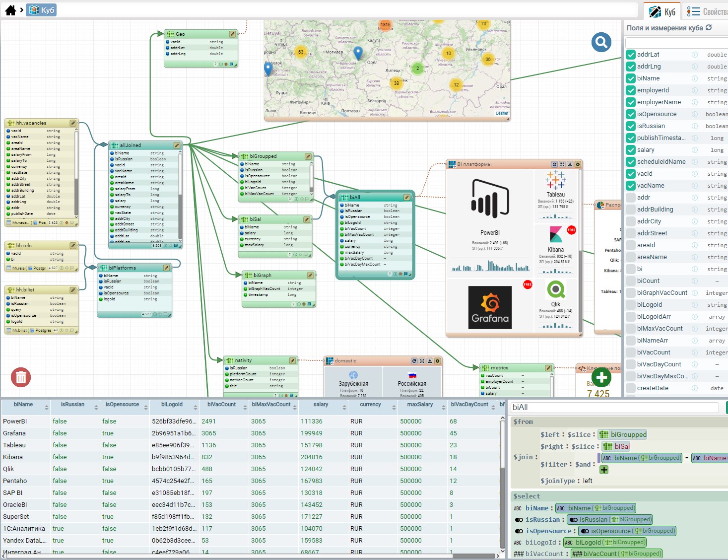
Task: Edit the biGroupped node with pencil icon
Action: point(308,156)
